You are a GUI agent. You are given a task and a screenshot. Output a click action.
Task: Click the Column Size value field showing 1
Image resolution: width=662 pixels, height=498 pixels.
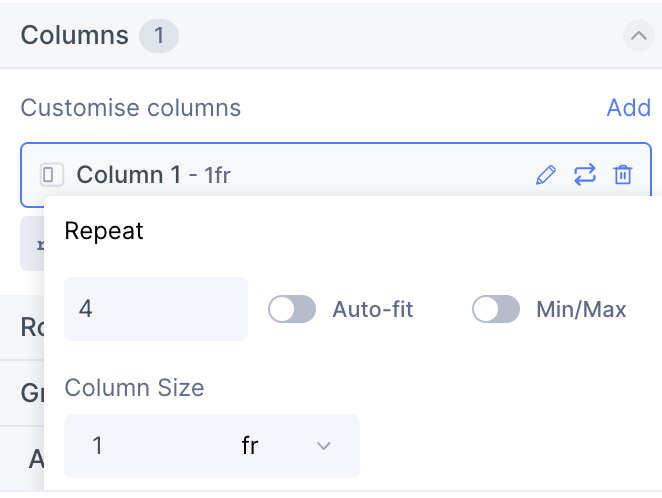click(x=146, y=446)
